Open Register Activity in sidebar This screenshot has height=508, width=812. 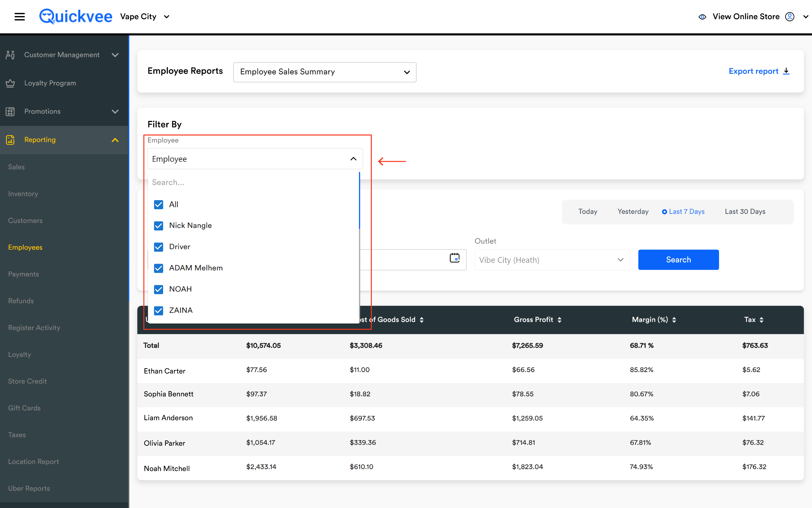[x=34, y=328]
